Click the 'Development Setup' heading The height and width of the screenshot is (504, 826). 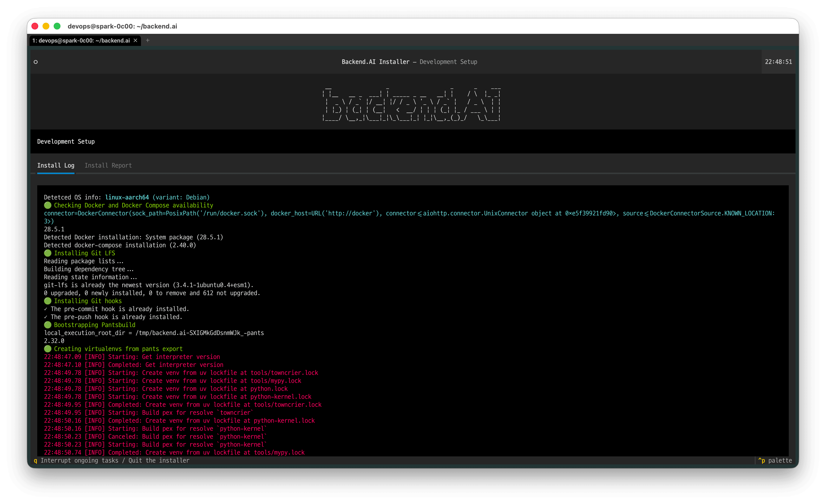pos(66,142)
